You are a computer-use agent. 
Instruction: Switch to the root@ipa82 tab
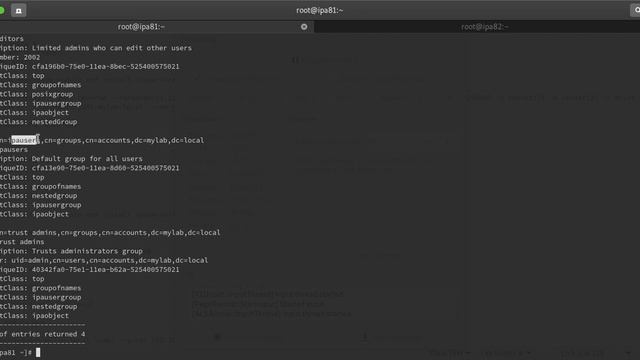tap(484, 27)
